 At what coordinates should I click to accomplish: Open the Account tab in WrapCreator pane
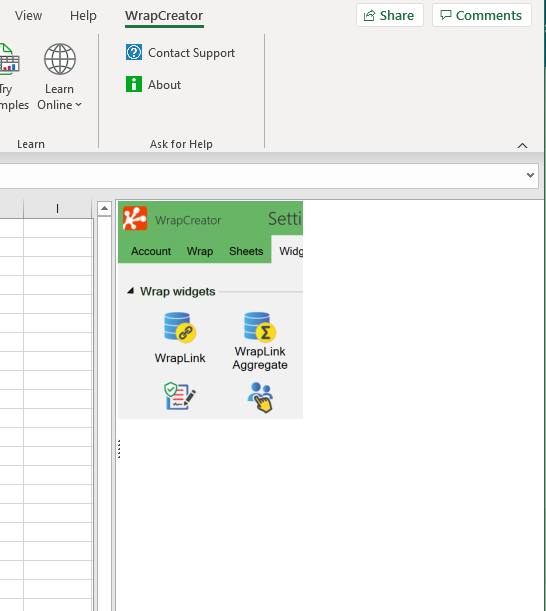tap(151, 251)
